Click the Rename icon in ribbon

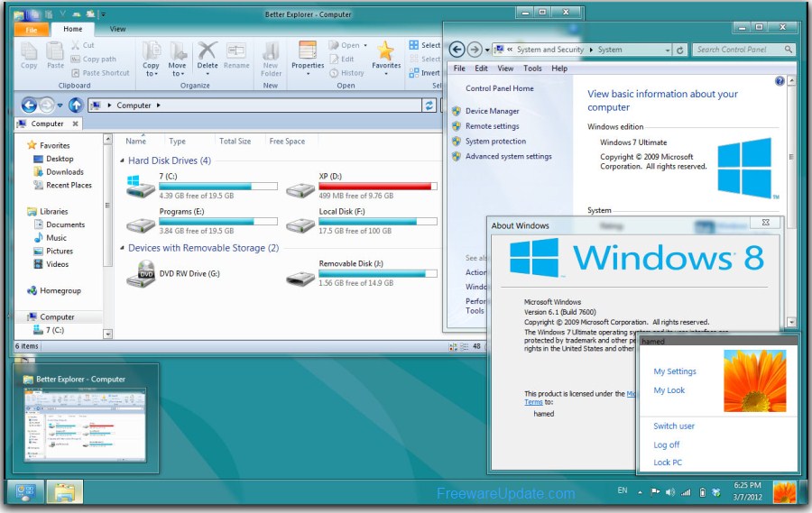236,55
